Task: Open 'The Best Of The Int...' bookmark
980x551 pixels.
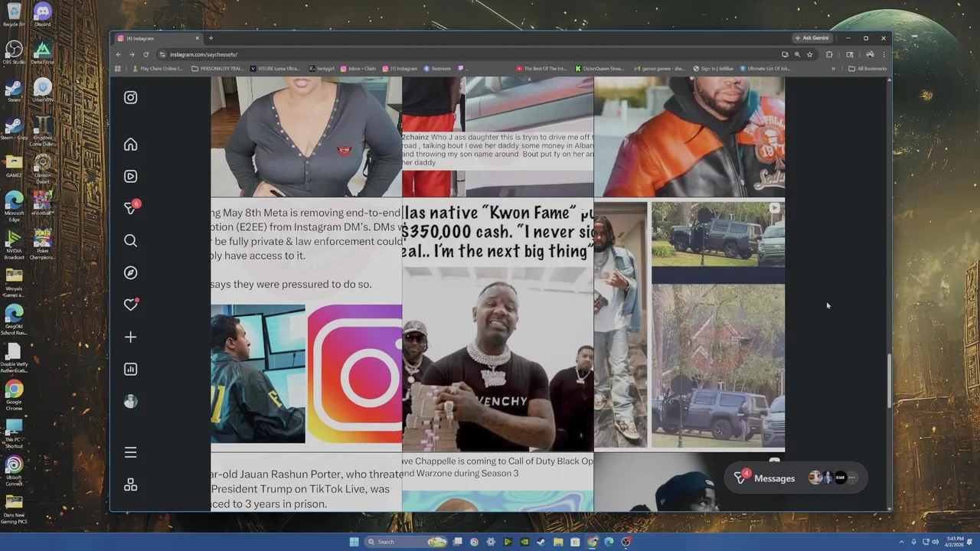Action: pos(542,69)
